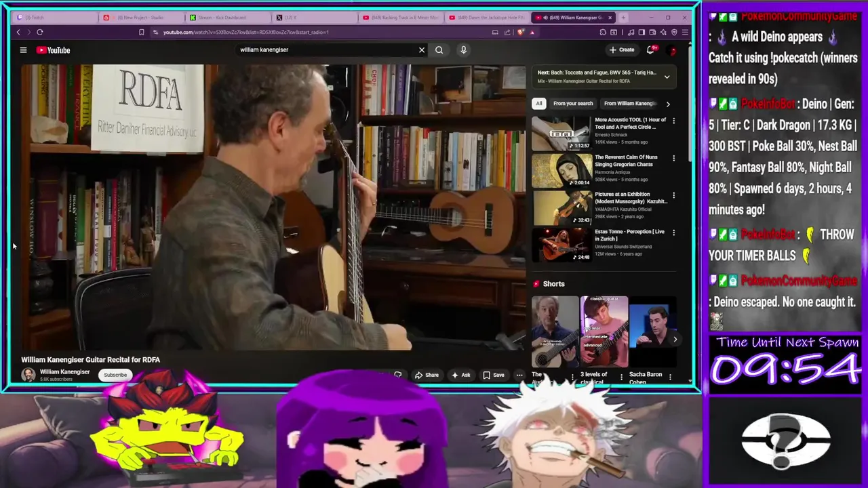Reload the page with refresh icon
The width and height of the screenshot is (868, 488).
[x=39, y=32]
